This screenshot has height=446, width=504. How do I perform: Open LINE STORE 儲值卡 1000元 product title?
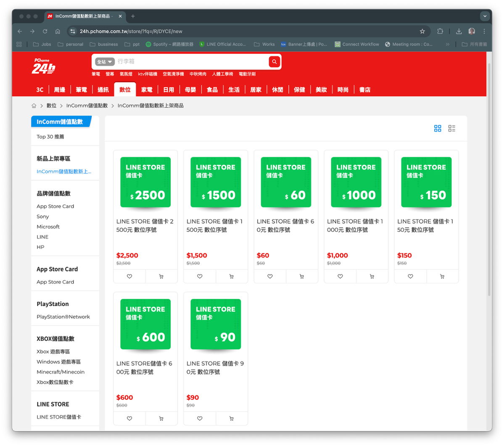(x=355, y=226)
